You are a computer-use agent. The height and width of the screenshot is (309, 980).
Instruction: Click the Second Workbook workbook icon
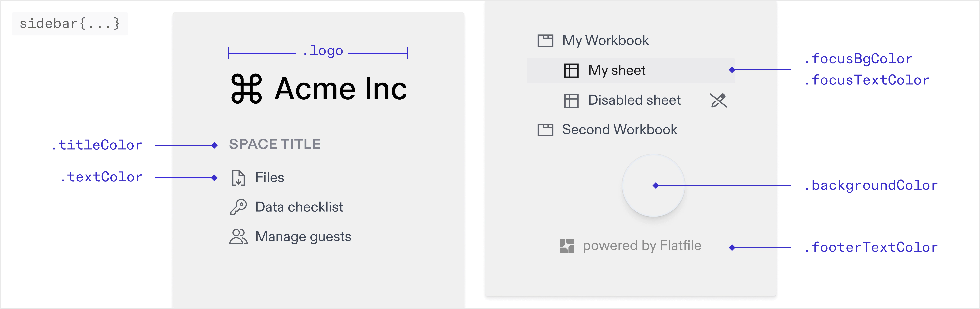(545, 129)
